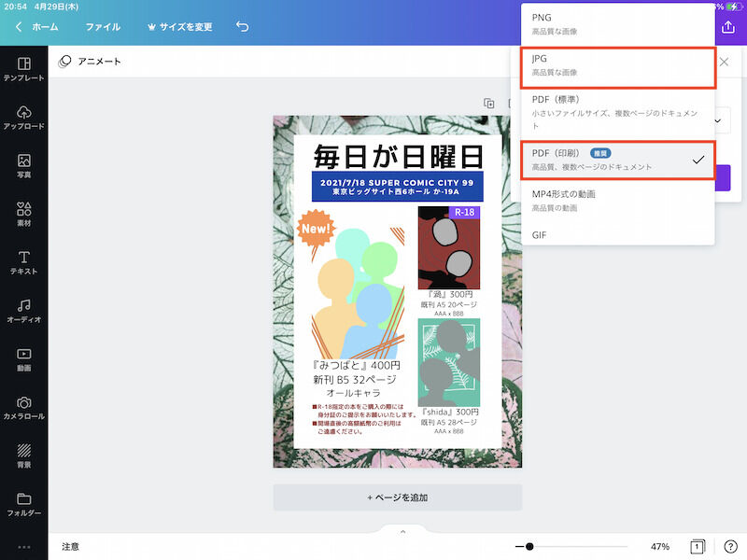Open the オーディオ audio panel
Viewport: 747px width, 560px height.
24,311
